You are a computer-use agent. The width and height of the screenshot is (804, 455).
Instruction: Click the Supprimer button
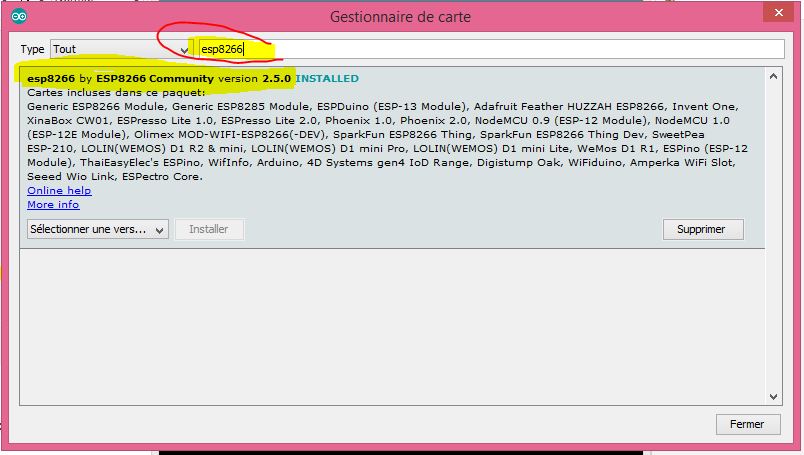703,229
